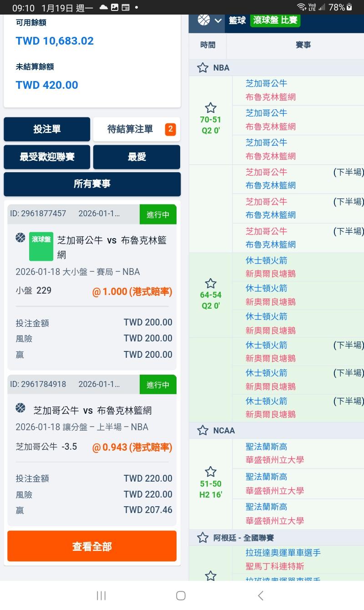
Task: Tap 進行中 status on bet ID 2961877457
Action: point(158,214)
